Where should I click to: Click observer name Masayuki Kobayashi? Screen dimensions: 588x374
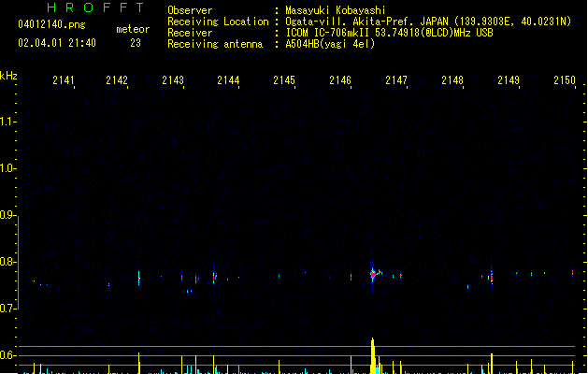[x=336, y=10]
